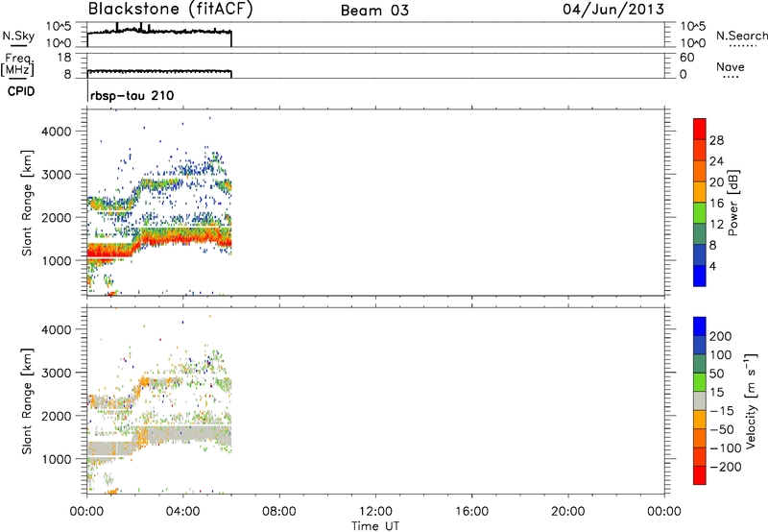The height and width of the screenshot is (532, 768).
Task: Click the N.Sky noise trace line
Action: (x=159, y=32)
